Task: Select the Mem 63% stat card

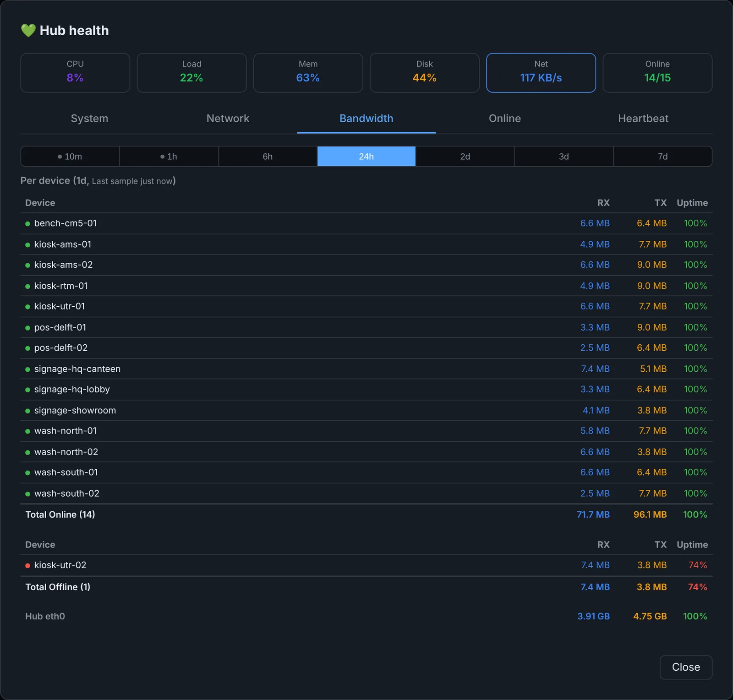Action: tap(308, 73)
